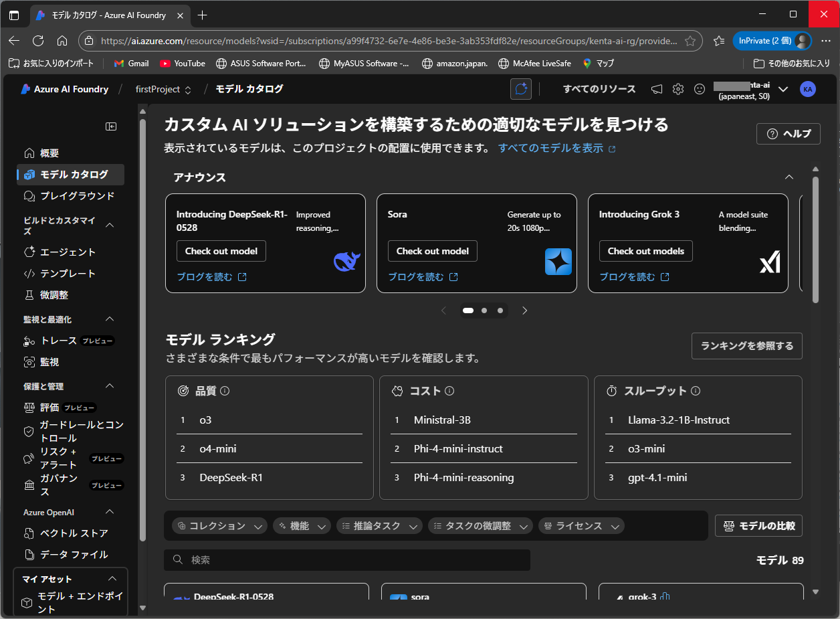Select the third carousel page dot

click(500, 311)
